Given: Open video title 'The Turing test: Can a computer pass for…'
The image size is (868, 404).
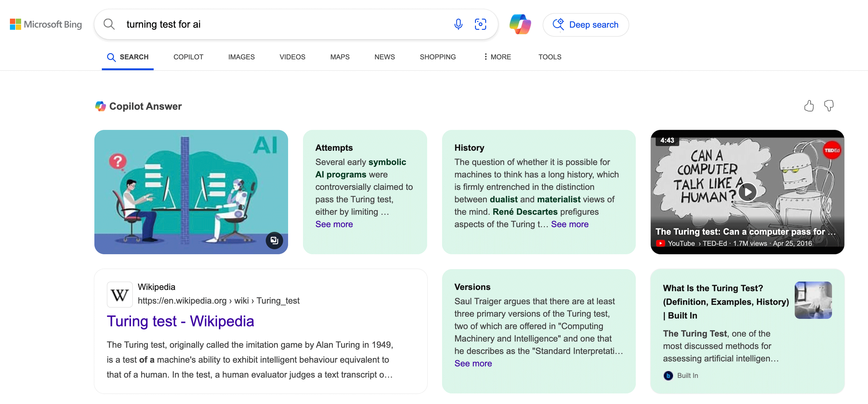Looking at the screenshot, I should [745, 231].
